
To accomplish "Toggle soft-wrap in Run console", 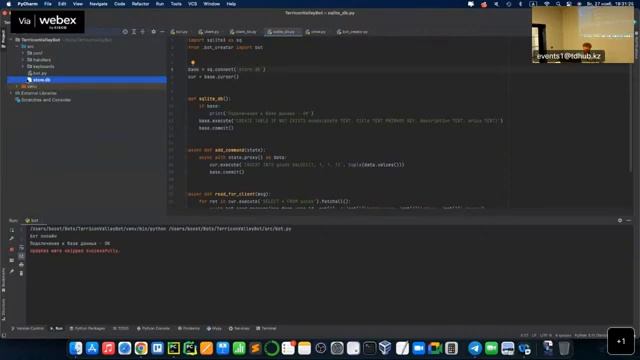I will 21,247.
